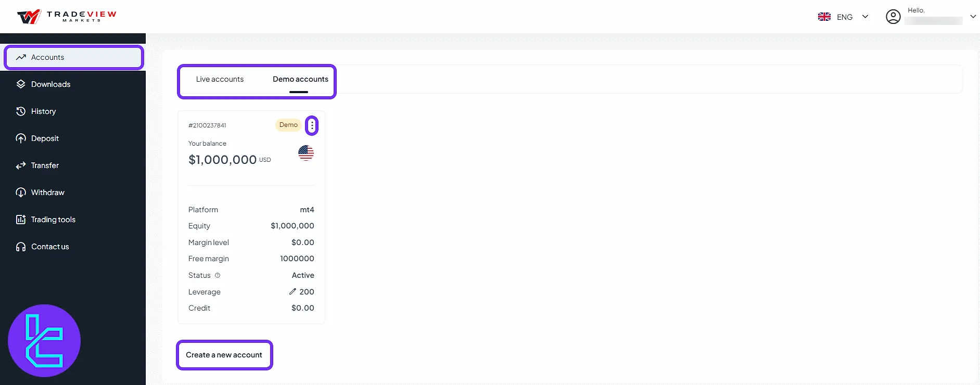Click the UK flag language icon
980x385 pixels.
(x=824, y=17)
